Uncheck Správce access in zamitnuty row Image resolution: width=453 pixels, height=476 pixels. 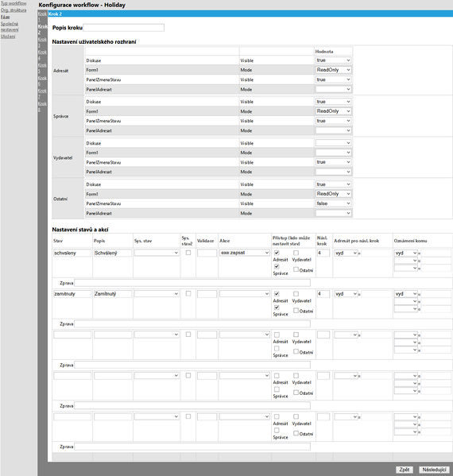coord(277,308)
